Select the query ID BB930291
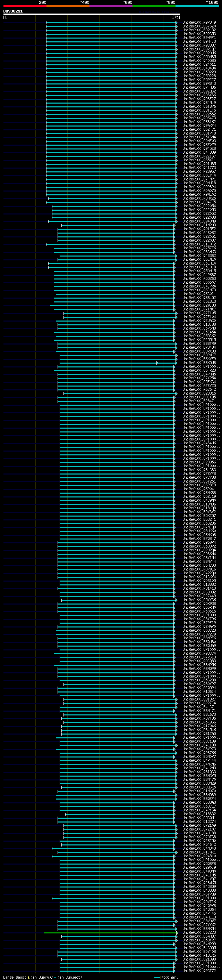The height and width of the screenshot is (980, 222). click(13, 11)
